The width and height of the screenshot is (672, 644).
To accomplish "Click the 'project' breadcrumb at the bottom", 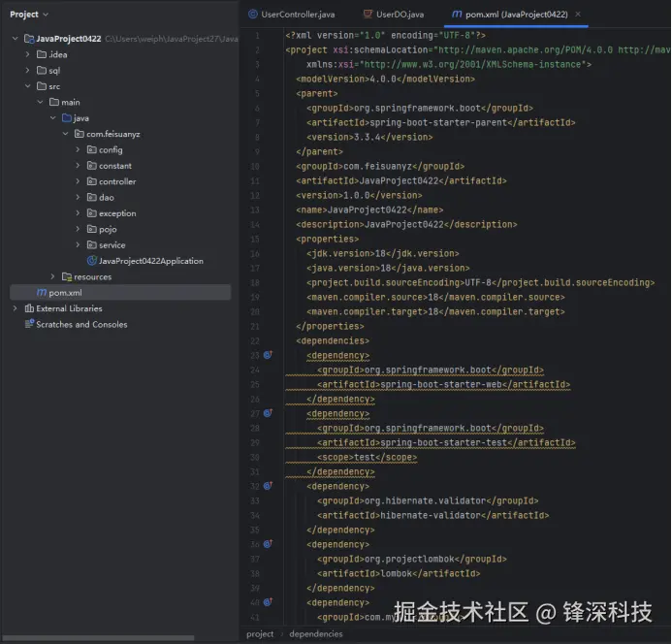I will click(x=260, y=634).
